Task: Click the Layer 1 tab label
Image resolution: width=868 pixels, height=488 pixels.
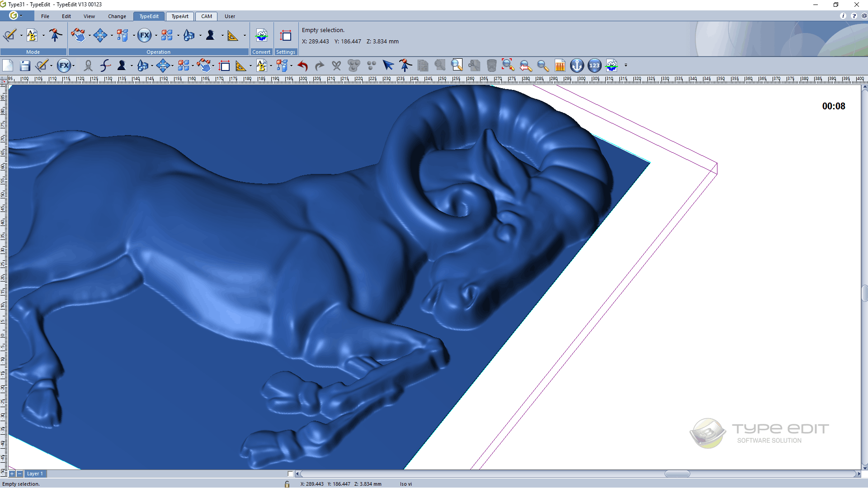Action: tap(35, 474)
